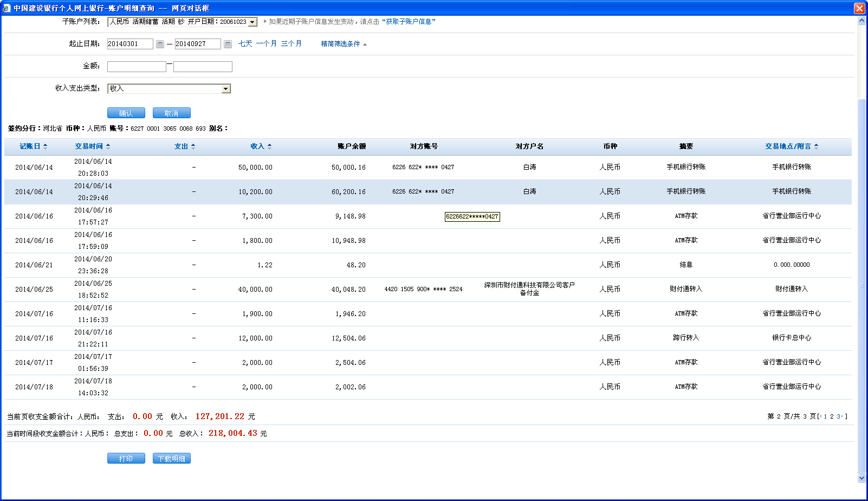Click the minimum 金额 input field
Image resolution: width=868 pixels, height=501 pixels.
tap(137, 67)
